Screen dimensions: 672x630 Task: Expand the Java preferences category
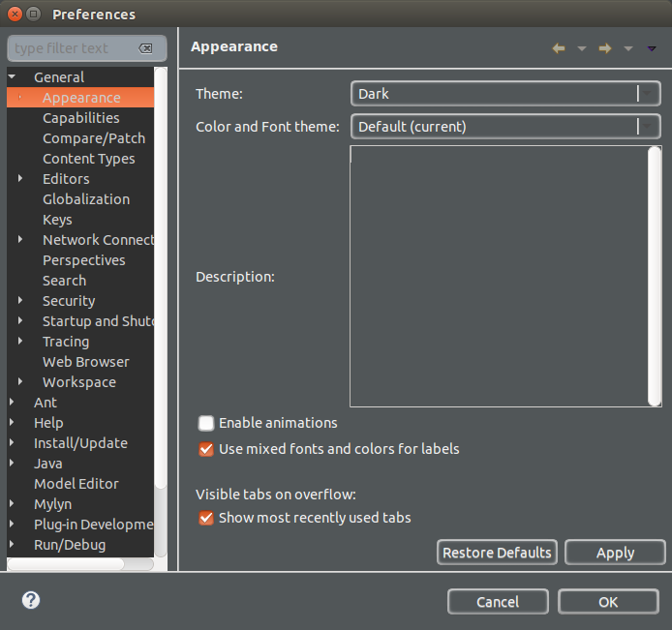tap(12, 464)
